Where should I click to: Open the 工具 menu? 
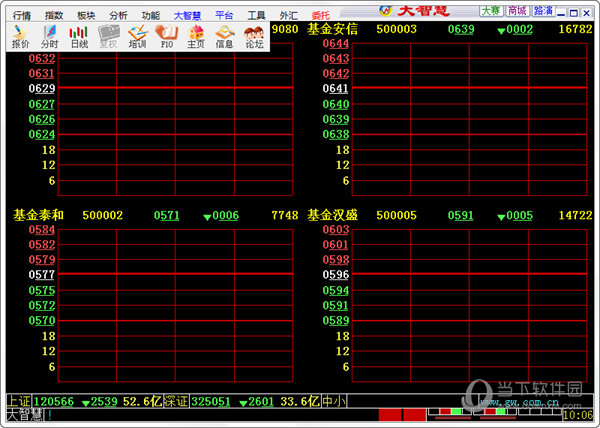tap(256, 15)
